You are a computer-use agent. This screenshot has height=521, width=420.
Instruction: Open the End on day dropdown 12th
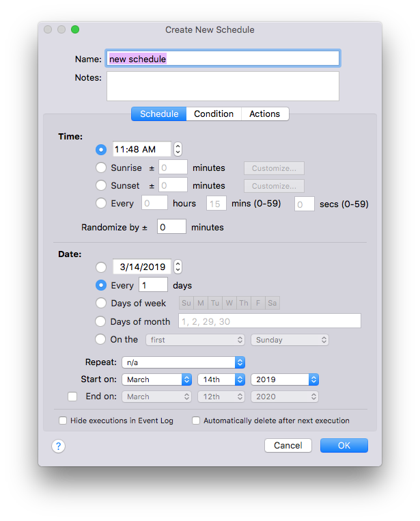pos(221,397)
